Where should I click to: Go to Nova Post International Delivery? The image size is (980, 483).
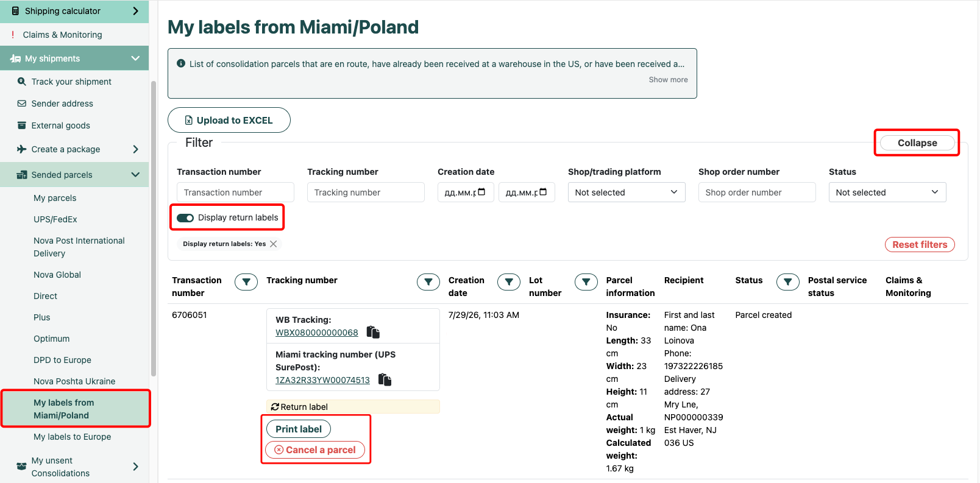click(x=79, y=247)
